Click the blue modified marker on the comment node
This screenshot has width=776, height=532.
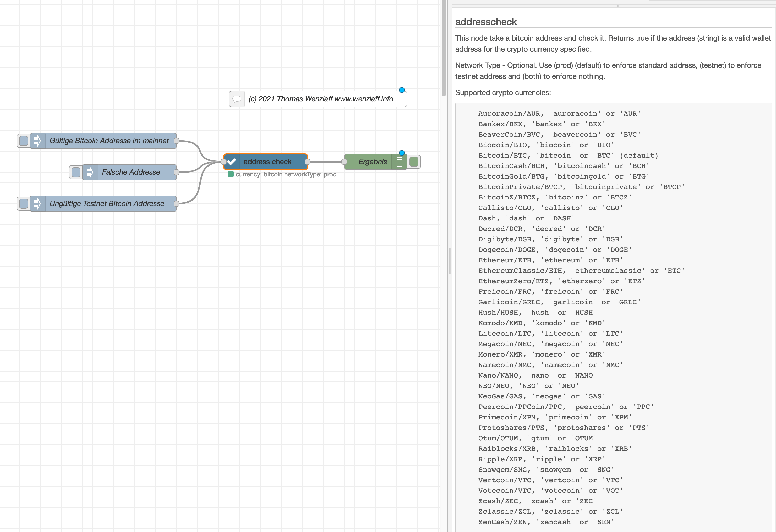[x=402, y=90]
